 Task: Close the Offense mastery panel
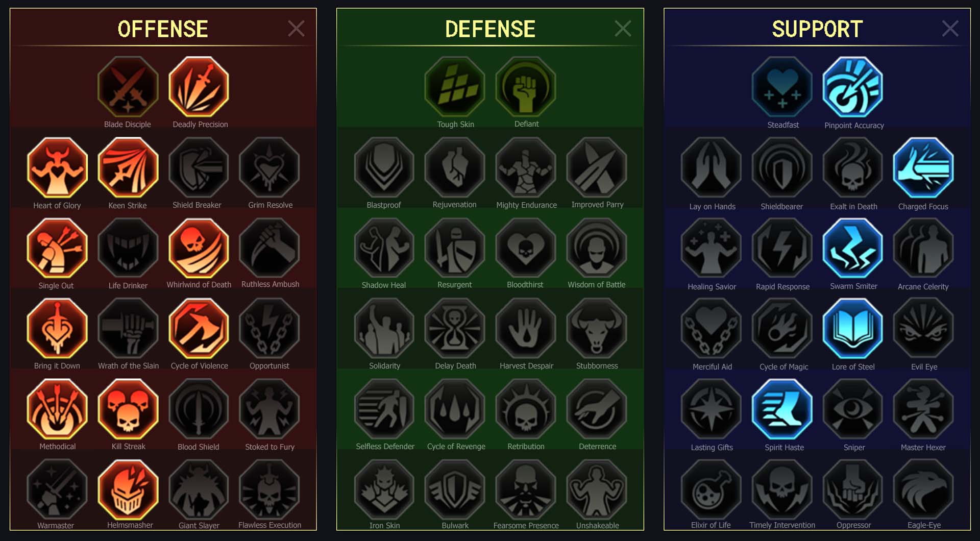(x=296, y=29)
